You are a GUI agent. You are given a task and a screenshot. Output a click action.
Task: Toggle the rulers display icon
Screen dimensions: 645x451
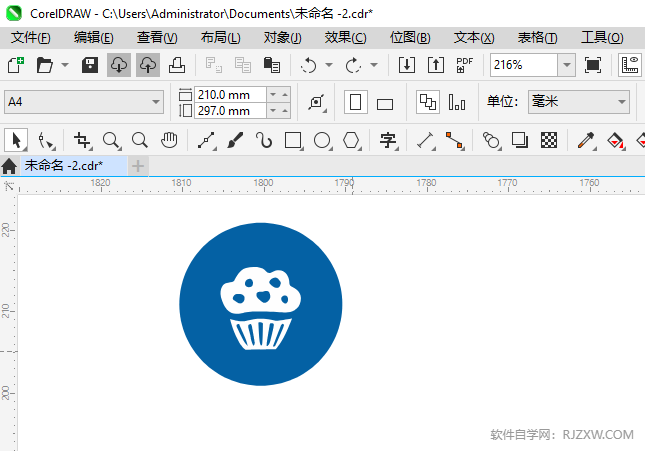point(630,65)
